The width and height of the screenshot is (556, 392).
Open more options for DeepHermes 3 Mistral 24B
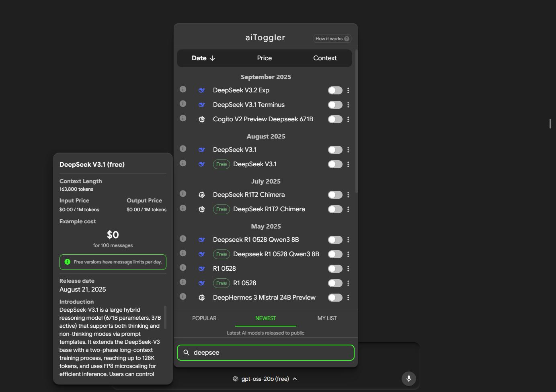point(348,298)
